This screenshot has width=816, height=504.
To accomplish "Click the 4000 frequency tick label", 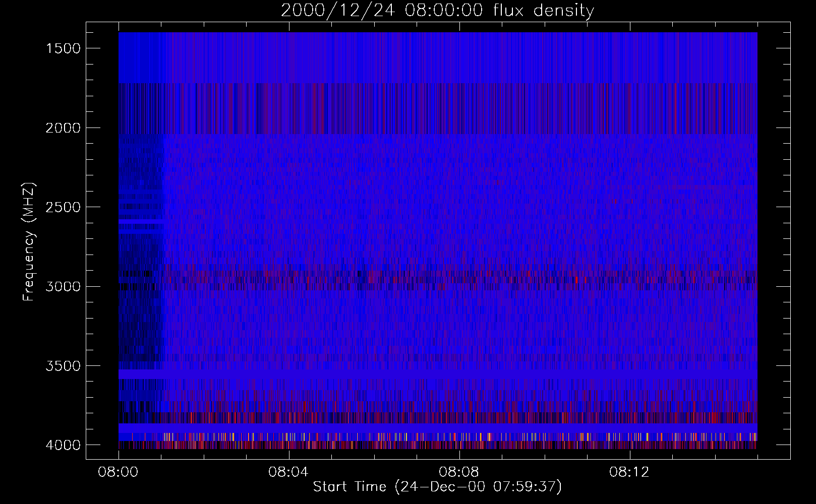I will click(63, 445).
